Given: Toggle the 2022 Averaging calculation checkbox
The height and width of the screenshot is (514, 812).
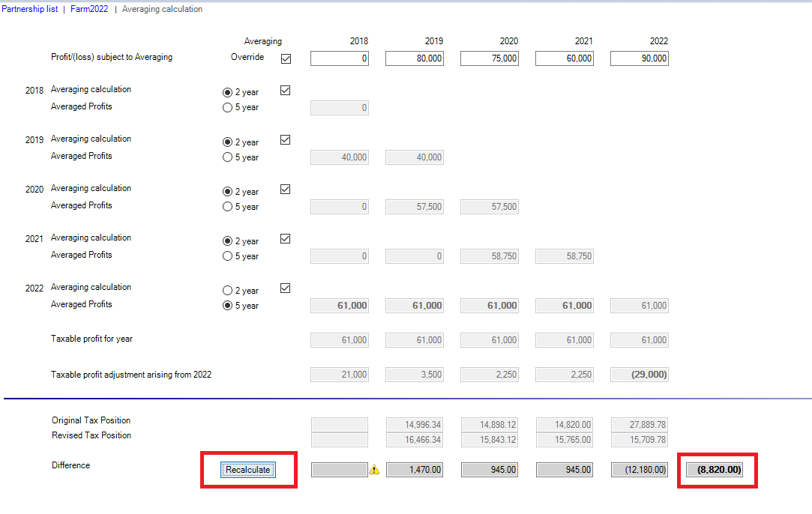Looking at the screenshot, I should click(286, 288).
